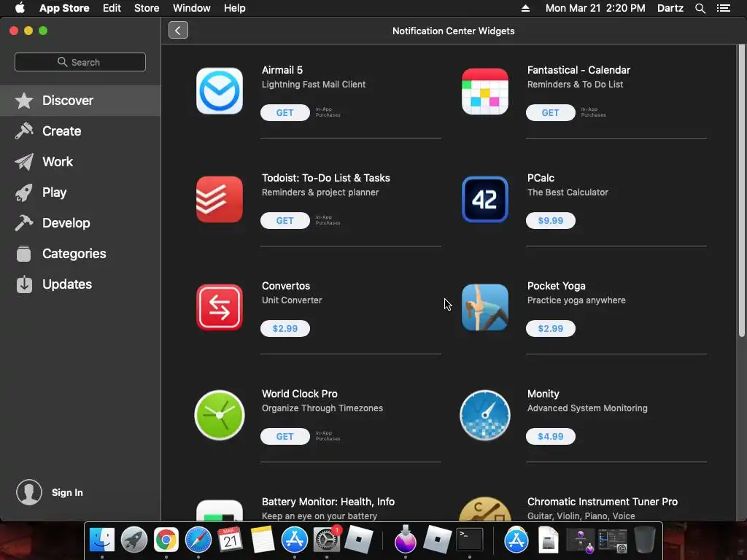Get Fantastical - Calendar
Viewport: 747px width, 560px height.
click(550, 113)
